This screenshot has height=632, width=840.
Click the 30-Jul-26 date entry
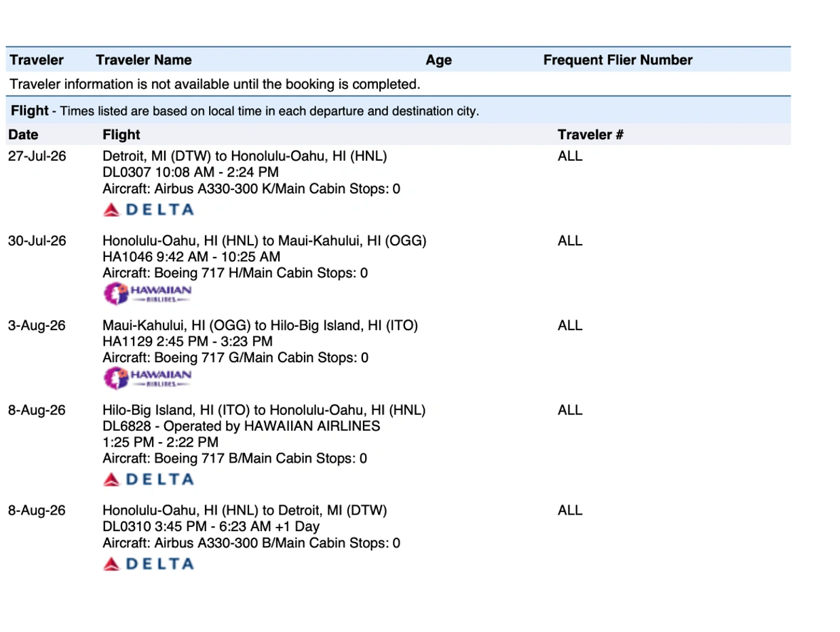click(x=37, y=241)
